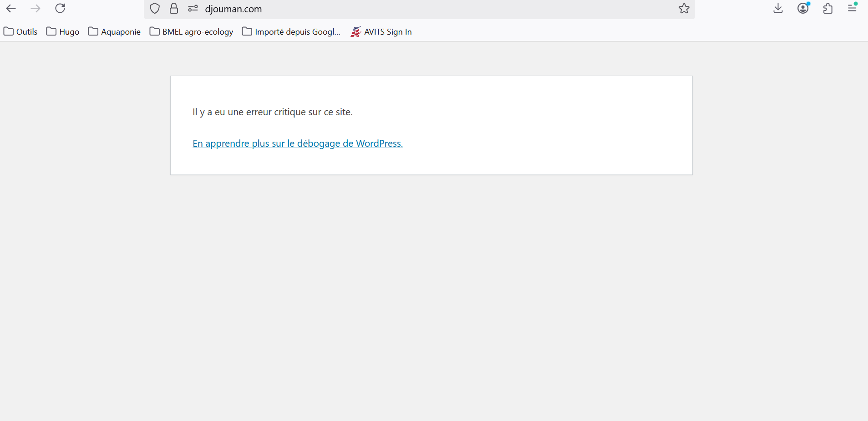Open the AVITS Sign In bookmark

(381, 31)
